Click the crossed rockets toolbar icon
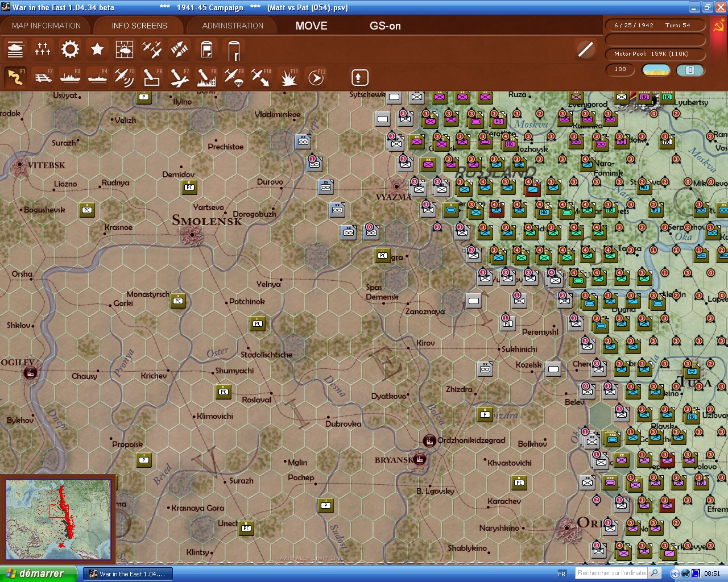This screenshot has height=582, width=728. point(179,49)
